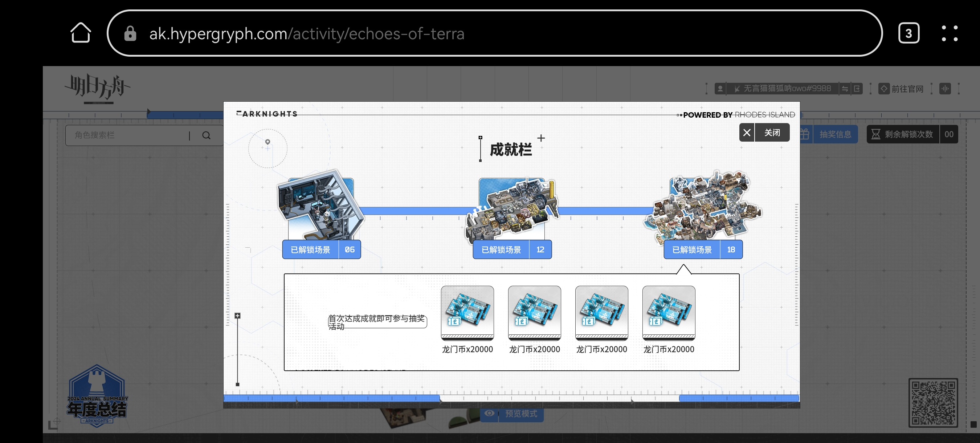Toggle the audio waveform sound icon
The image size is (980, 443).
click(945, 89)
